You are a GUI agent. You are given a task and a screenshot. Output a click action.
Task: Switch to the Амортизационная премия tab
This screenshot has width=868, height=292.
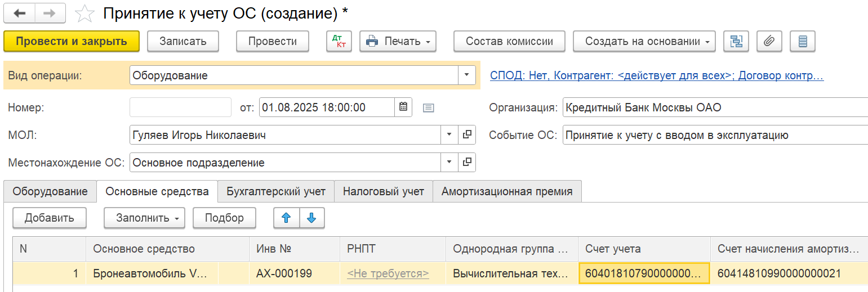(x=506, y=191)
